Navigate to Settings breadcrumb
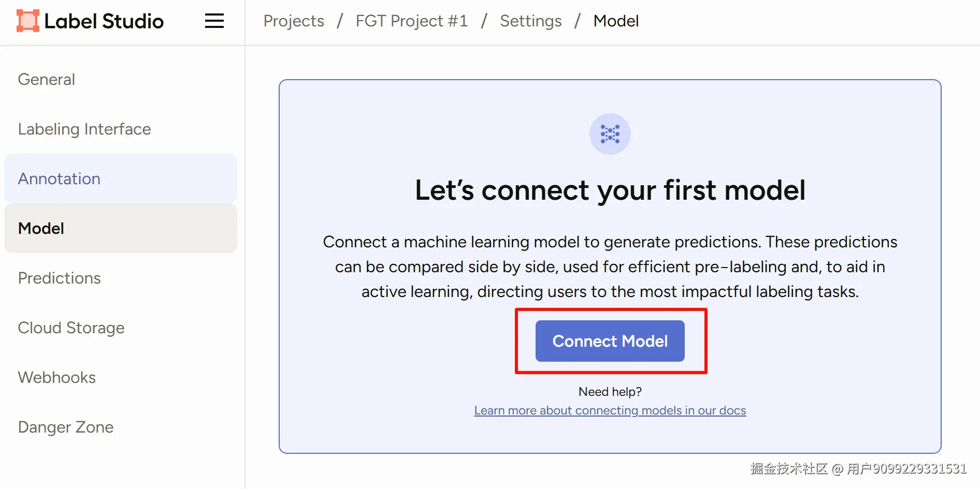Viewport: 980px width, 489px height. pos(530,21)
